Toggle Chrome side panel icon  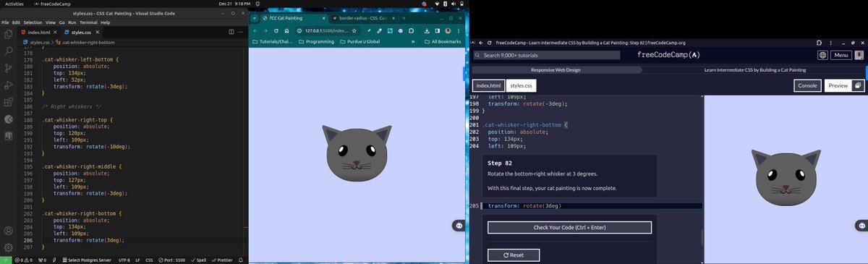[438, 30]
